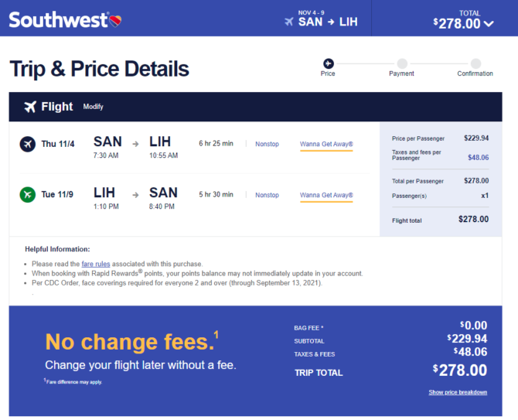Viewport: 518px width, 420px height.
Task: Click the Southwest heart logo
Action: click(115, 21)
